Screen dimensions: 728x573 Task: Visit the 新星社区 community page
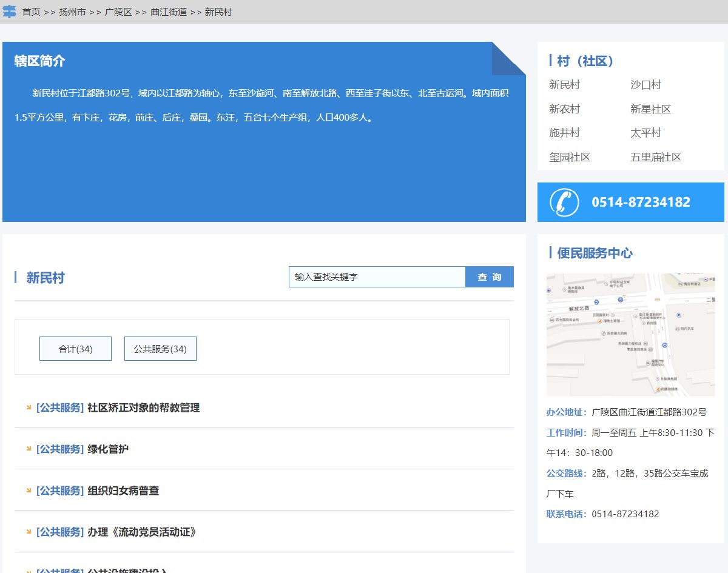coord(650,109)
